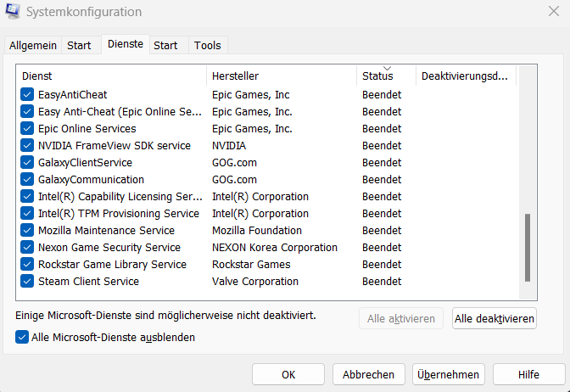Click the Hilfe button
The width and height of the screenshot is (570, 392).
528,374
